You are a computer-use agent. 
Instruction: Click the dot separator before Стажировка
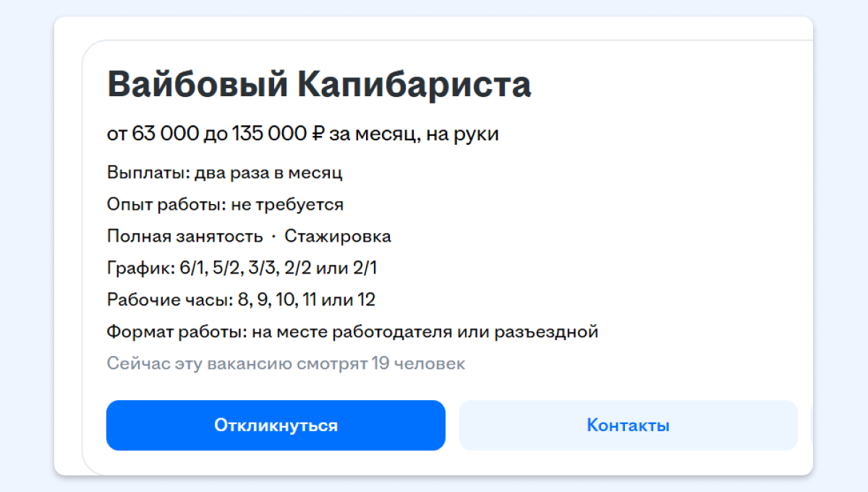tap(273, 237)
